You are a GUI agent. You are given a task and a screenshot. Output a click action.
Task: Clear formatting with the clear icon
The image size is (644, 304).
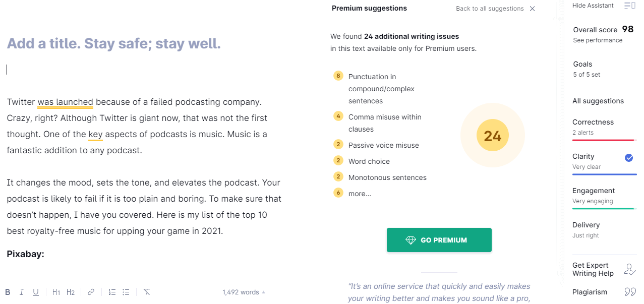coord(147,292)
